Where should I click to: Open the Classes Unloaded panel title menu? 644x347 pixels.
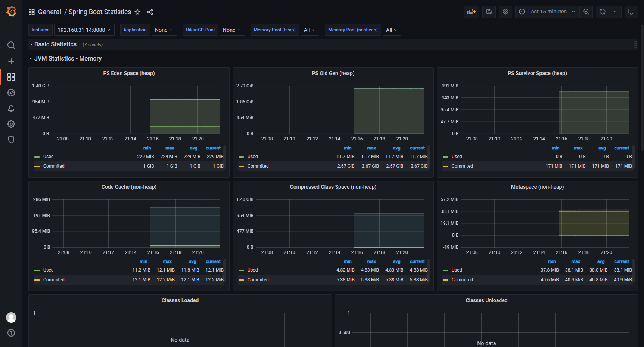coord(486,300)
